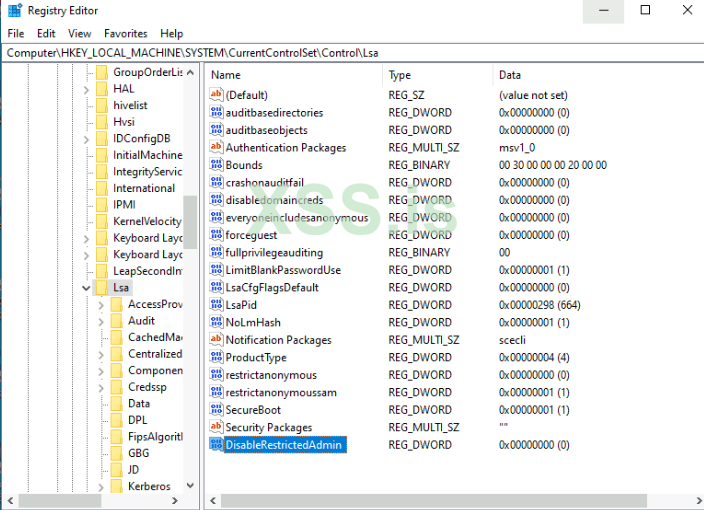Click the Kerberos folder icon
The image size is (704, 510).
[x=117, y=486]
